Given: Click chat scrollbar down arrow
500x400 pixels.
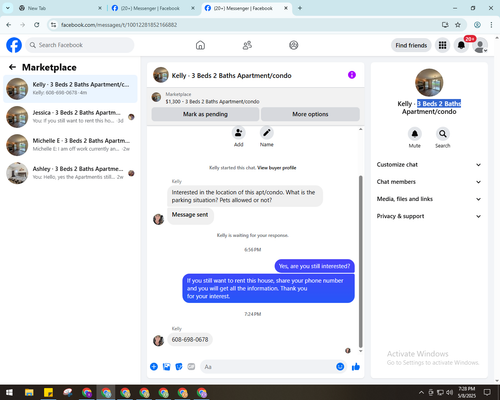Looking at the screenshot, I should 360,351.
